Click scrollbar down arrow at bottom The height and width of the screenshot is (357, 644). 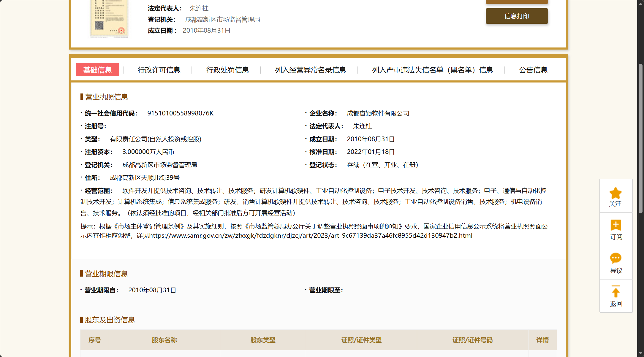[x=640, y=353]
